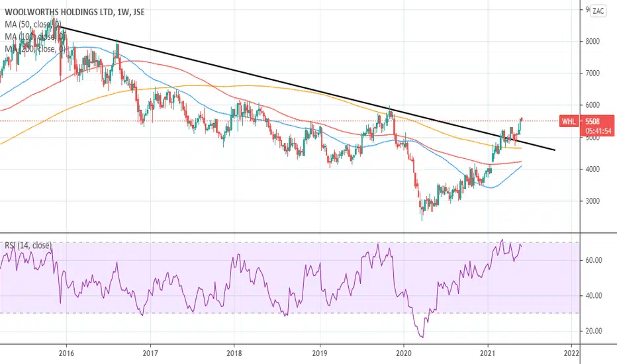617x364 pixels.
Task: Click the 40.00 RSI axis label
Action: 594,296
